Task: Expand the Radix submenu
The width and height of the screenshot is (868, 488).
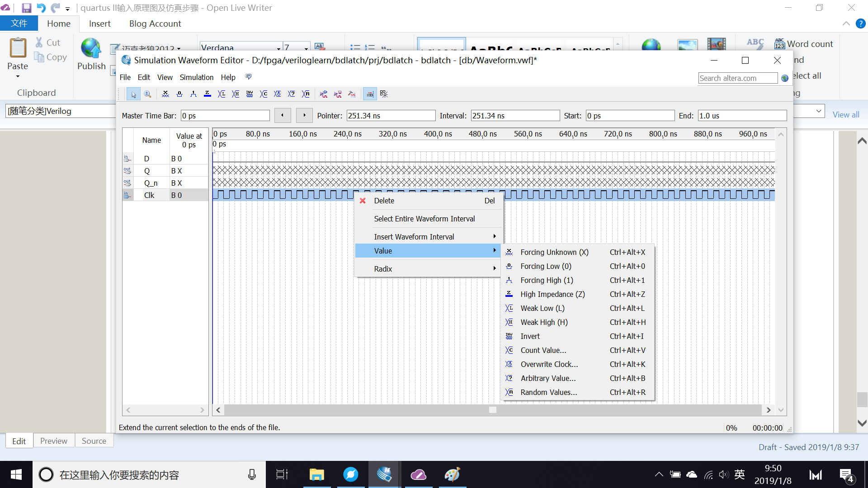Action: coord(428,269)
